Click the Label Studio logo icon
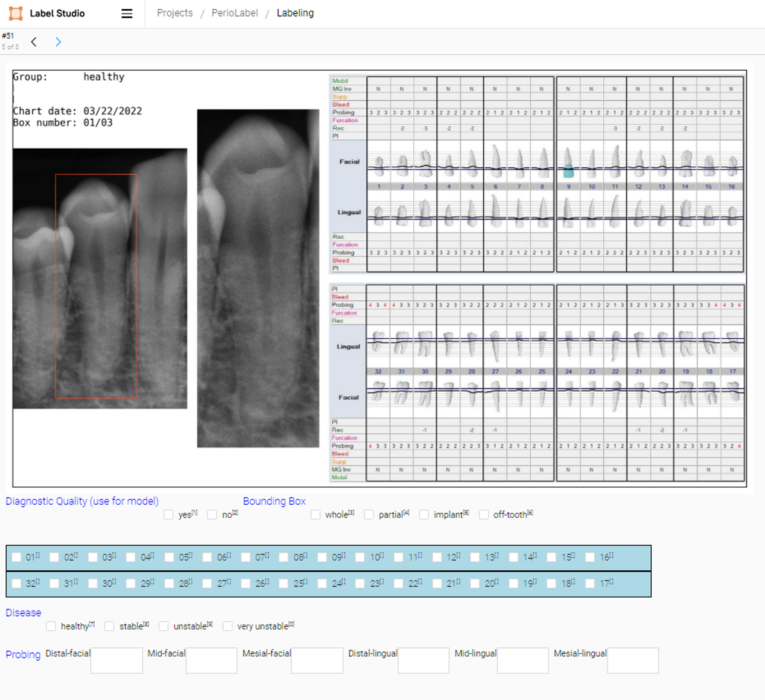Image resolution: width=765 pixels, height=700 pixels. [x=16, y=13]
